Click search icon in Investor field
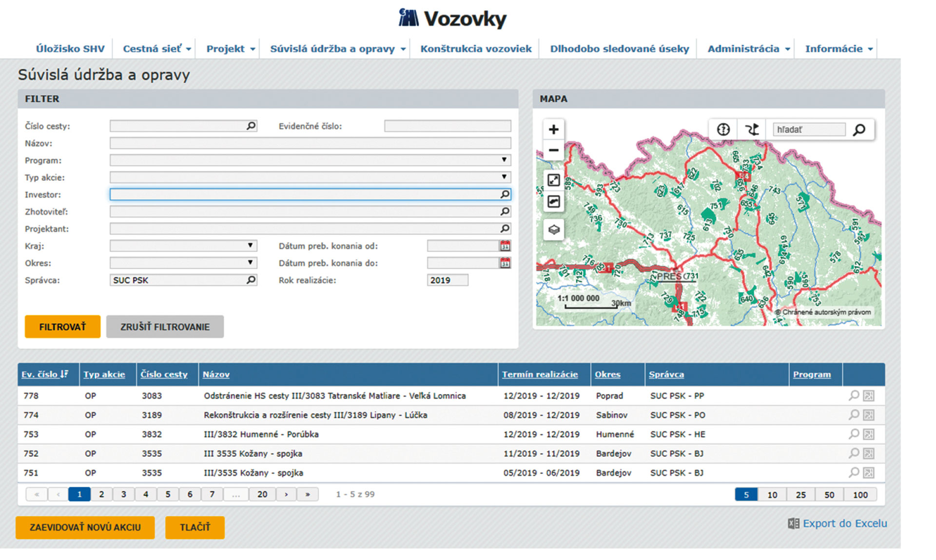The height and width of the screenshot is (560, 936). click(x=505, y=194)
